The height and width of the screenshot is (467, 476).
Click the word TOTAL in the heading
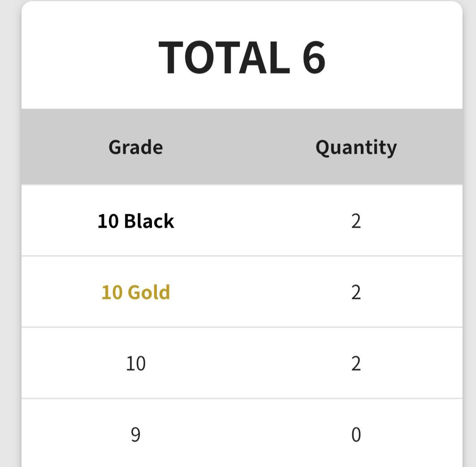tap(224, 57)
